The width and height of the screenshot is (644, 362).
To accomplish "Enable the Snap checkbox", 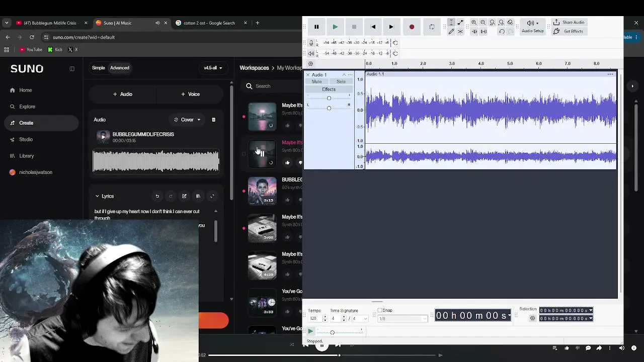I will pyautogui.click(x=380, y=310).
